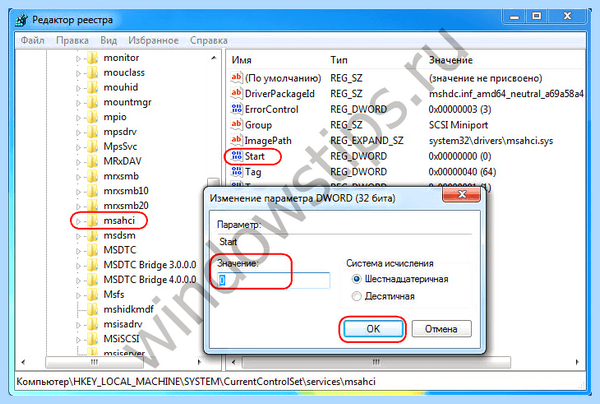Screen dimensions: 600x404
Task: Select the mountmgr folder icon
Action: pyautogui.click(x=92, y=103)
